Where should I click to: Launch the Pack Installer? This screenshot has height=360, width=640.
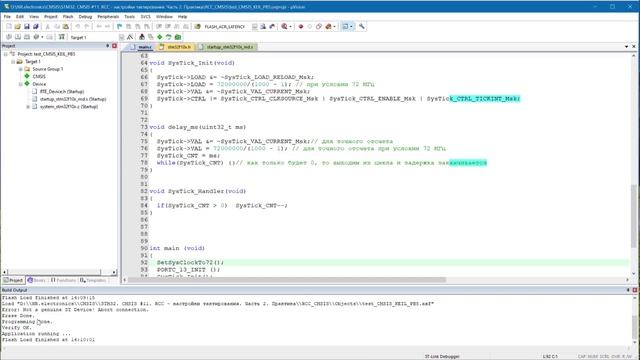point(178,37)
